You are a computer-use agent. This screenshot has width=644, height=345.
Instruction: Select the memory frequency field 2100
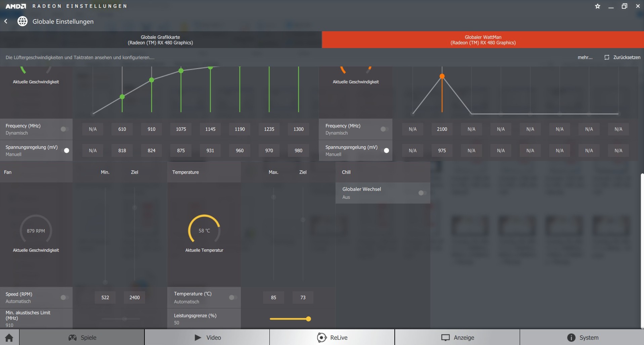[x=442, y=129]
